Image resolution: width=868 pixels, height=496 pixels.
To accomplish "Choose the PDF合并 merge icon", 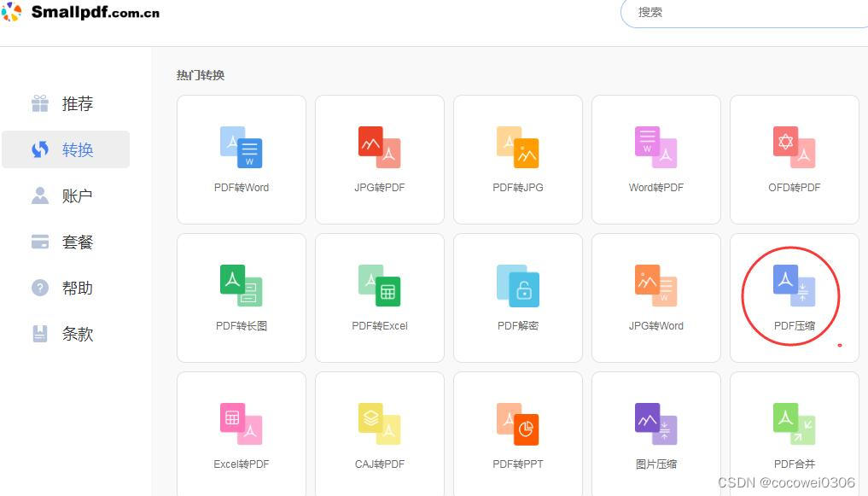I will tap(795, 424).
